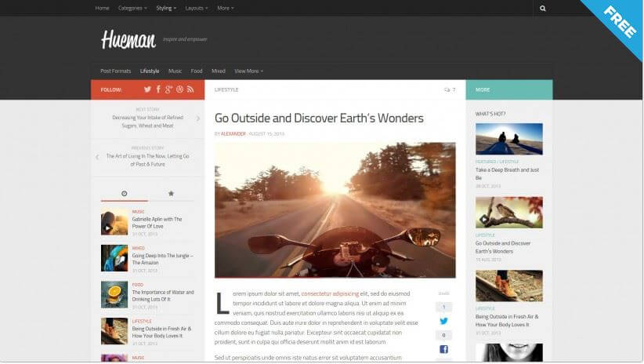The image size is (644, 364).
Task: Select Lifestyle in the main navigation
Action: pyautogui.click(x=150, y=71)
